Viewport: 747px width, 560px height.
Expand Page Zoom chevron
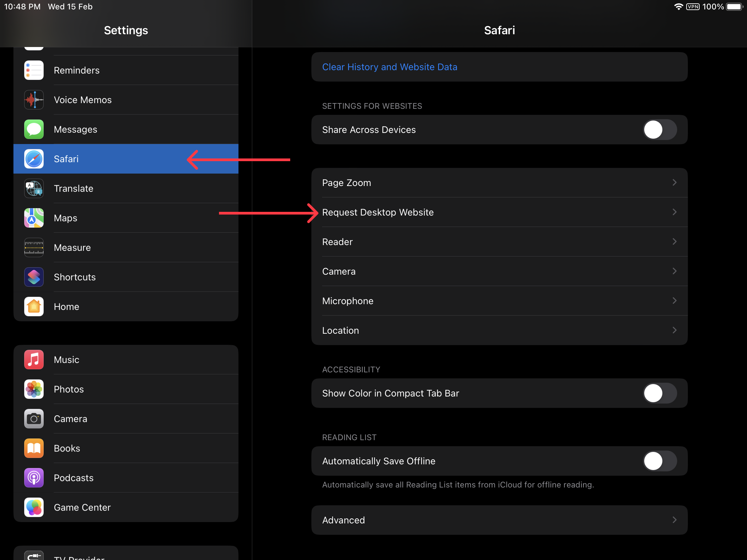(x=674, y=183)
